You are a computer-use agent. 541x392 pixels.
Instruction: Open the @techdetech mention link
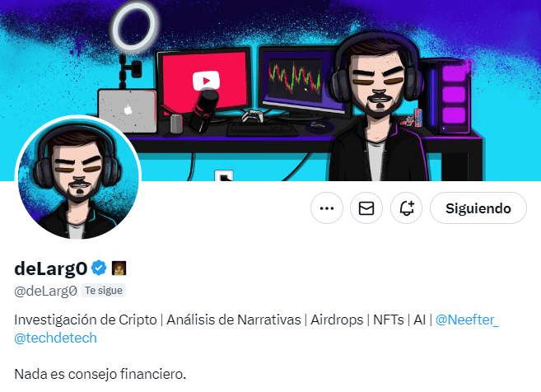coord(55,338)
